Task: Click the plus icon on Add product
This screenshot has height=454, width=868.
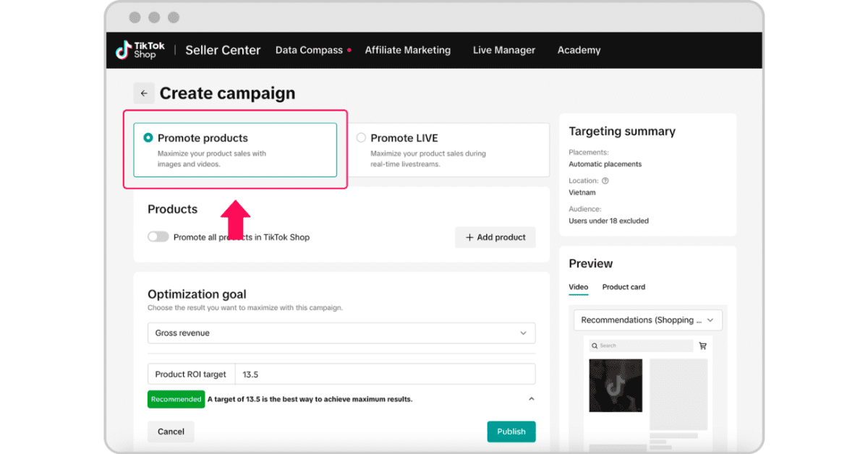Action: 469,237
